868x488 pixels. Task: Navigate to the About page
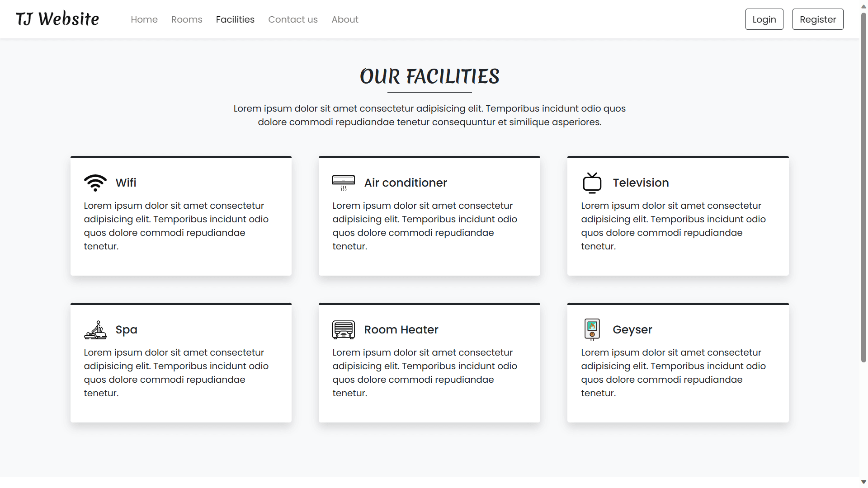(x=345, y=19)
